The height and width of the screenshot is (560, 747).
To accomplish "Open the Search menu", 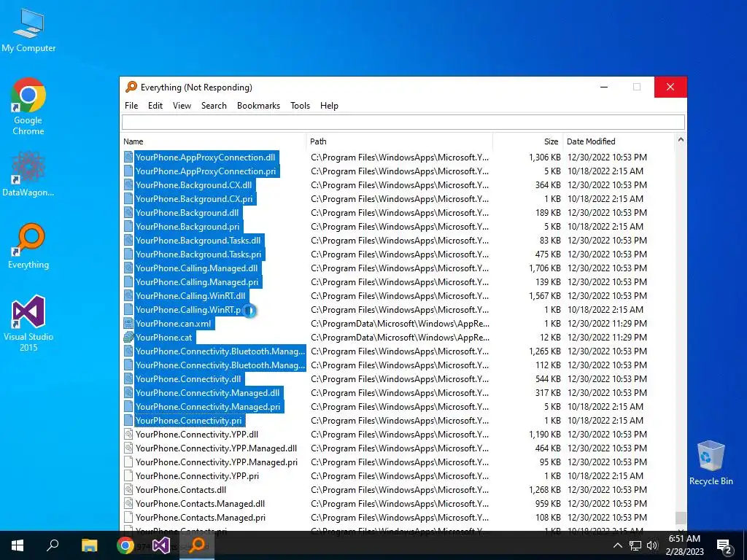I will click(214, 106).
